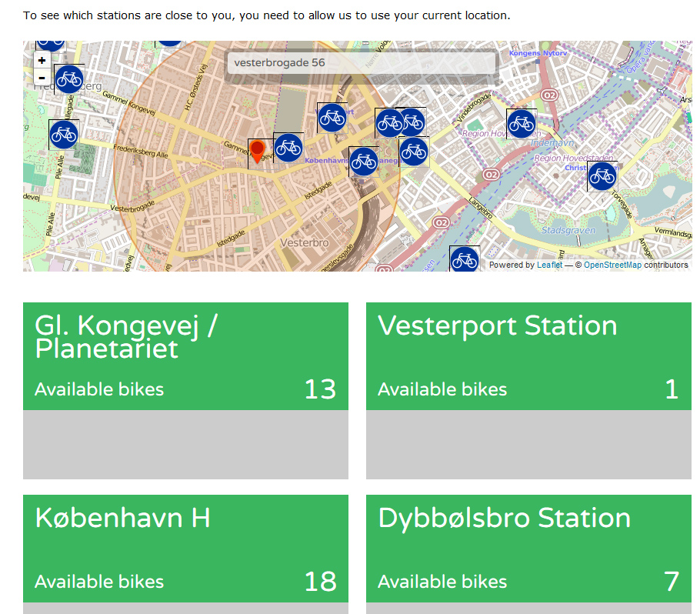
Task: Click bike station marker on Frederiksberg Alle
Action: 64,135
